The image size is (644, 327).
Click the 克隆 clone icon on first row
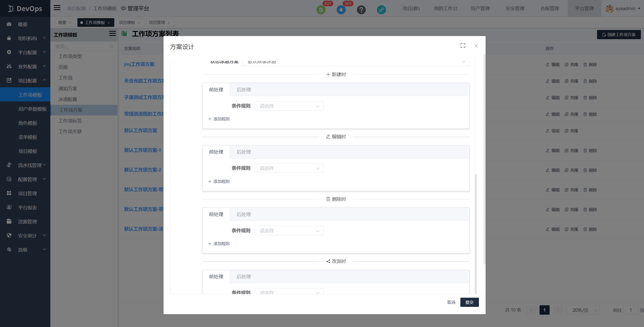(x=567, y=64)
